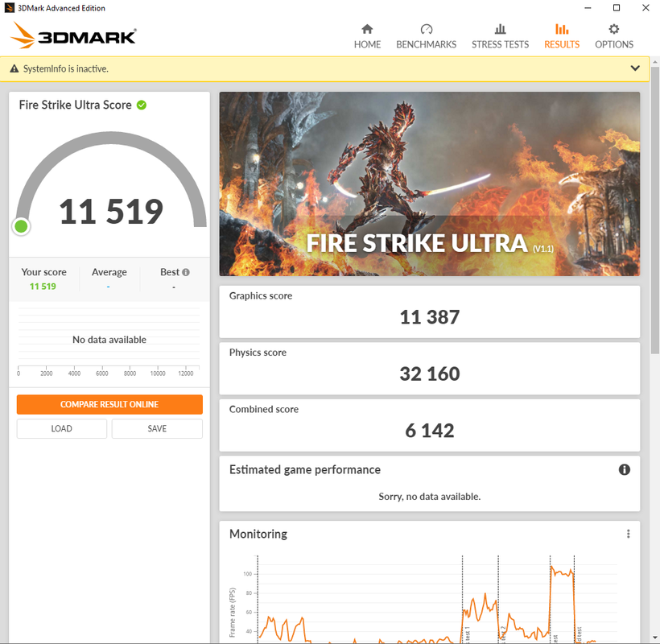Viewport: 660px width, 644px height.
Task: Click the Graphics score value 11 387
Action: [429, 317]
